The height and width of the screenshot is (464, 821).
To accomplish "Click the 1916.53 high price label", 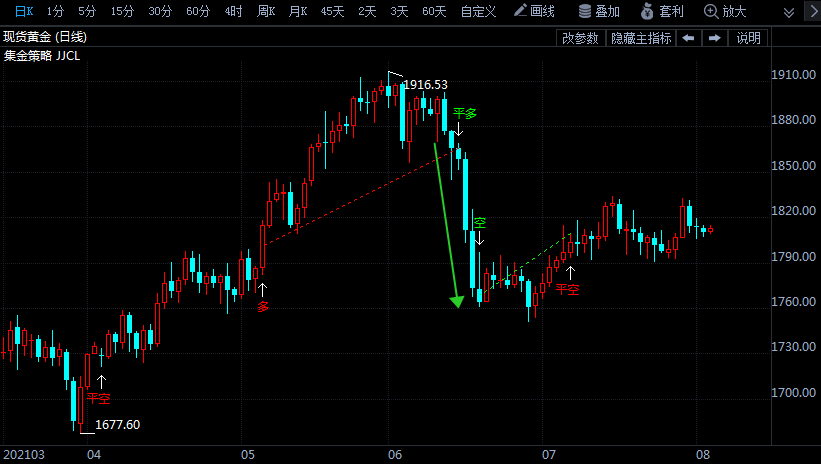I will [x=426, y=85].
